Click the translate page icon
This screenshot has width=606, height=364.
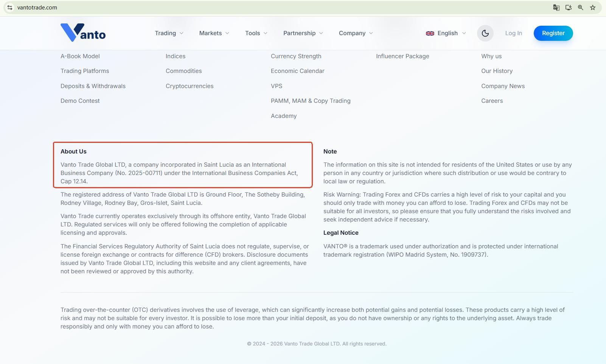(x=556, y=8)
